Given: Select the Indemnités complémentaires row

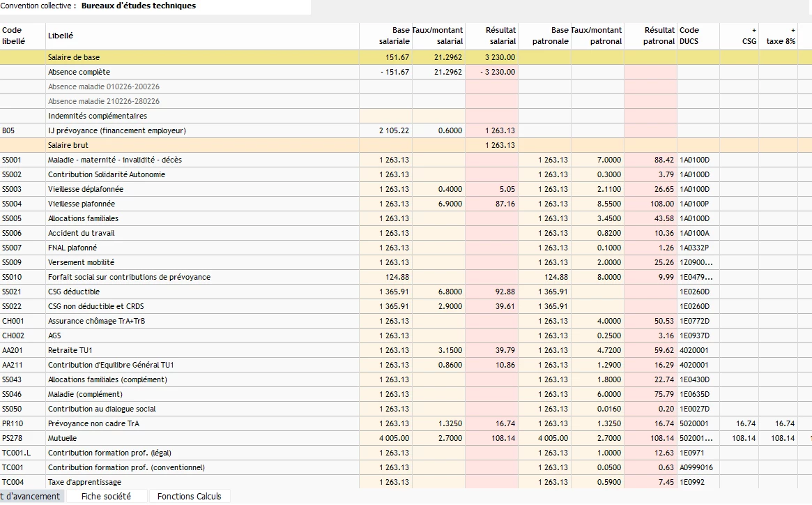Looking at the screenshot, I should point(97,116).
